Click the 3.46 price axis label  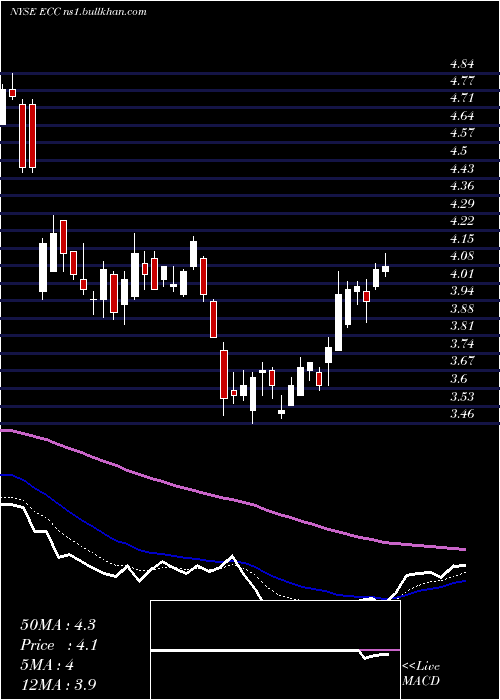click(462, 415)
